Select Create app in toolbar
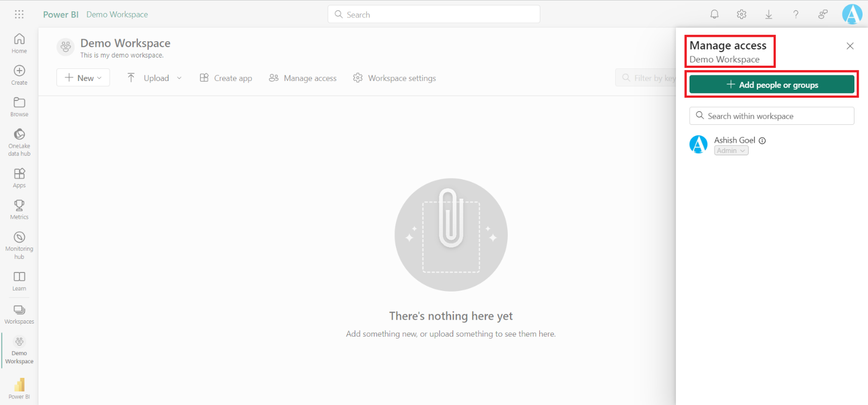The height and width of the screenshot is (405, 868). (226, 78)
